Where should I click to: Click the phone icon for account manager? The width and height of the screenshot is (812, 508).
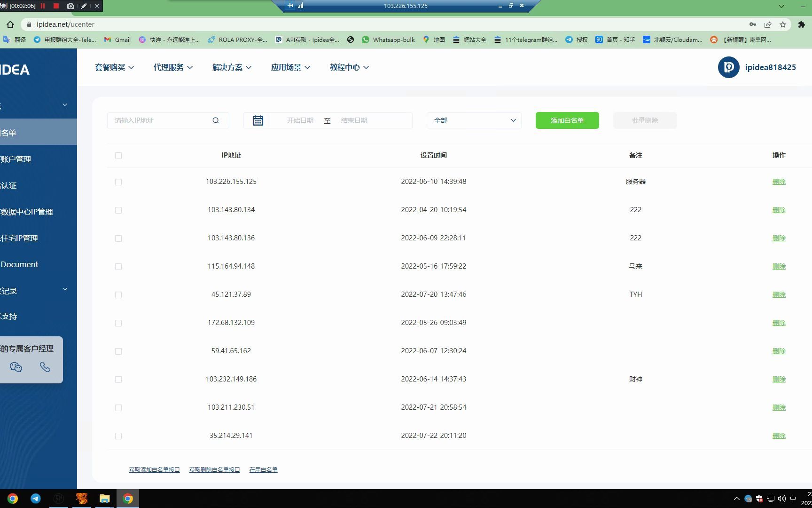click(x=45, y=367)
